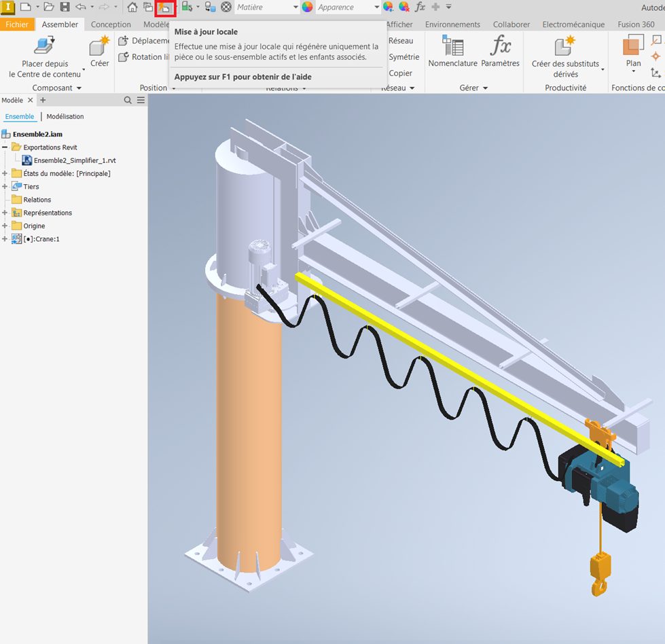Open the browser panel hamburger menu
The width and height of the screenshot is (665, 644).
click(x=141, y=100)
